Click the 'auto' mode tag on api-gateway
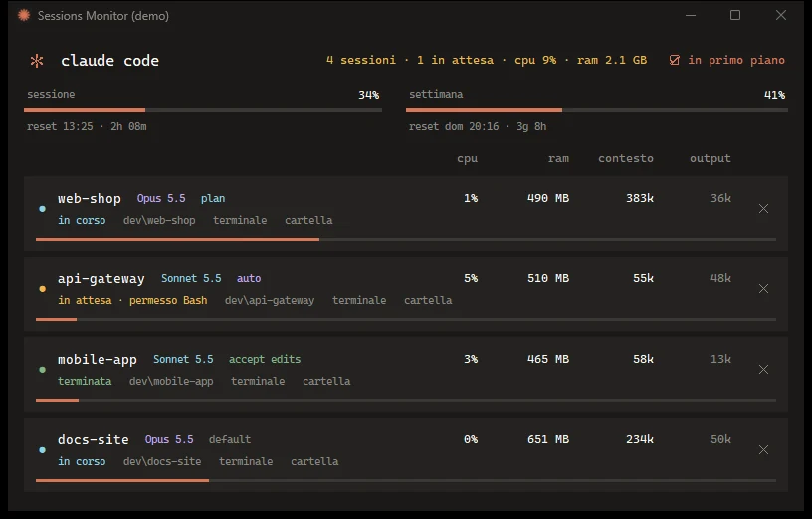Screen dimensions: 812x519 249,279
